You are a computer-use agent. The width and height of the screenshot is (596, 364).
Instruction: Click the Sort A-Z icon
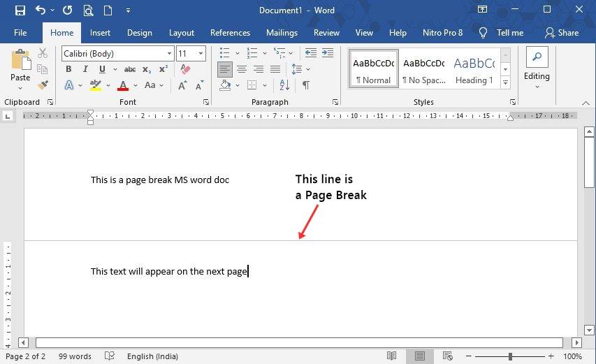(x=284, y=85)
